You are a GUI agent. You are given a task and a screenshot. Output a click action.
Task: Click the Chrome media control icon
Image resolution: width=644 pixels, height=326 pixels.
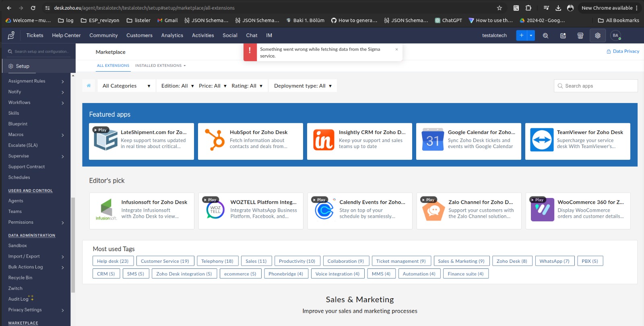(546, 8)
